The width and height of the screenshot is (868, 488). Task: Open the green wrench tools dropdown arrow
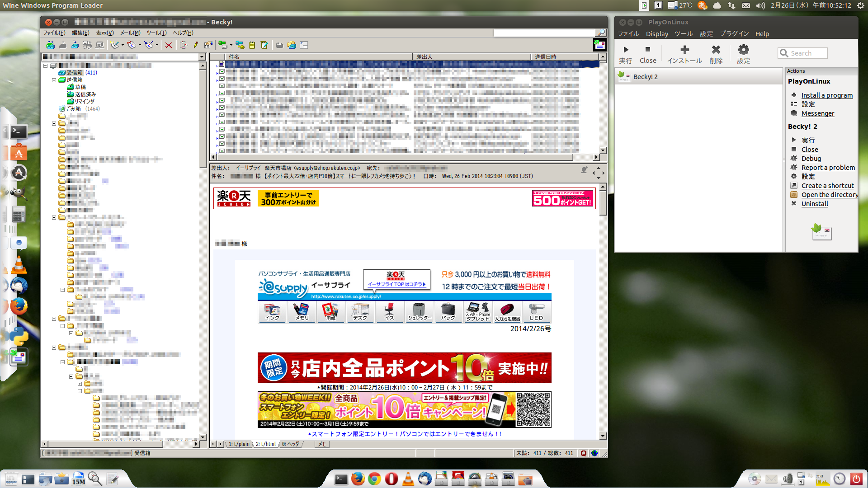(x=231, y=45)
